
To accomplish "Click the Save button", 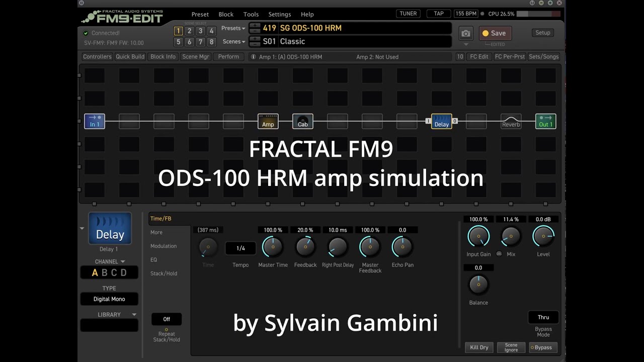I will pos(495,33).
